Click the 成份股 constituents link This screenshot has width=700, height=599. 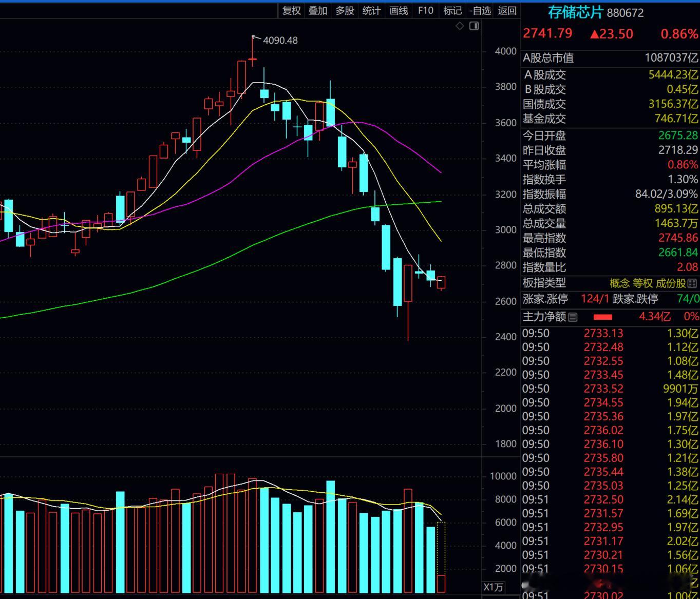pyautogui.click(x=671, y=283)
